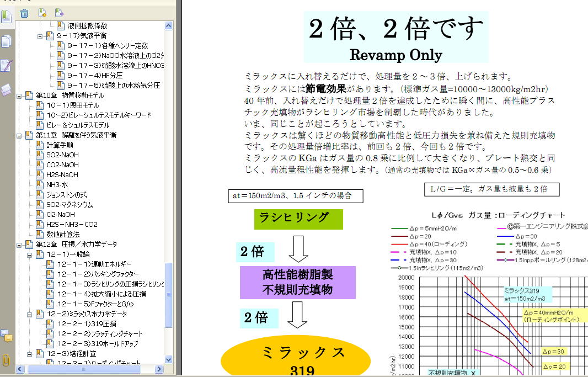Open the Comments panel icon

(x=7, y=336)
